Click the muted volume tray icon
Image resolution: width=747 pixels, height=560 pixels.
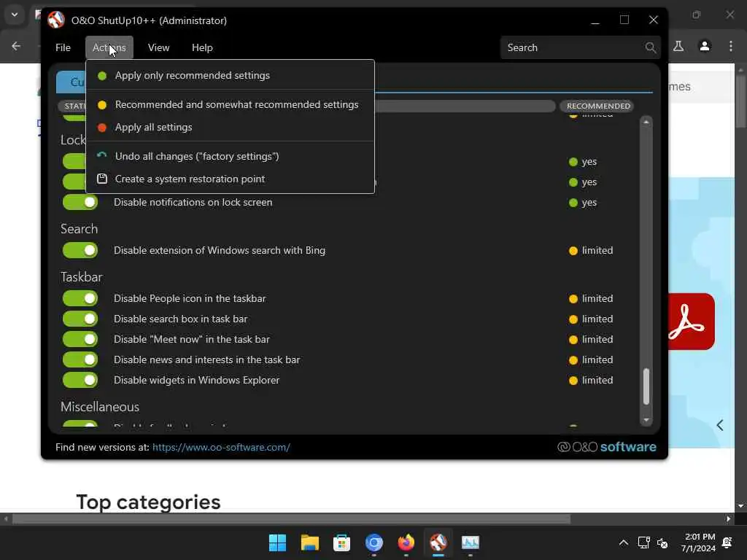pyautogui.click(x=662, y=542)
